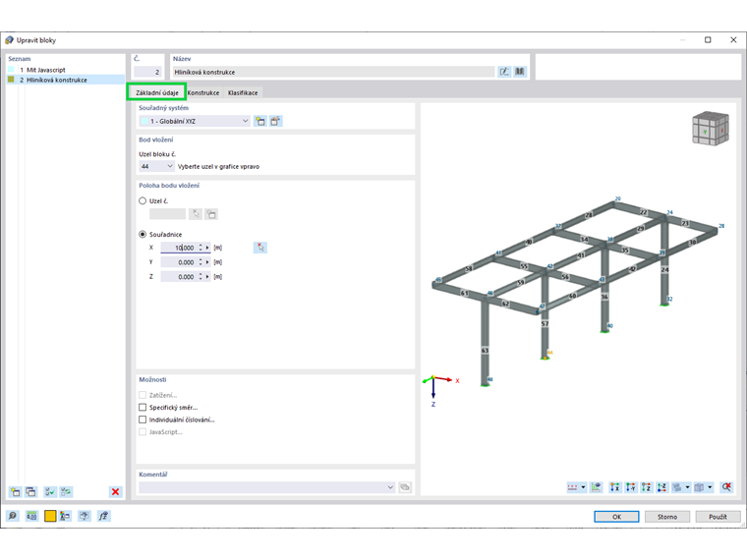This screenshot has height=560, width=747.
Task: Click the isometric view boxes icon
Action: [677, 487]
